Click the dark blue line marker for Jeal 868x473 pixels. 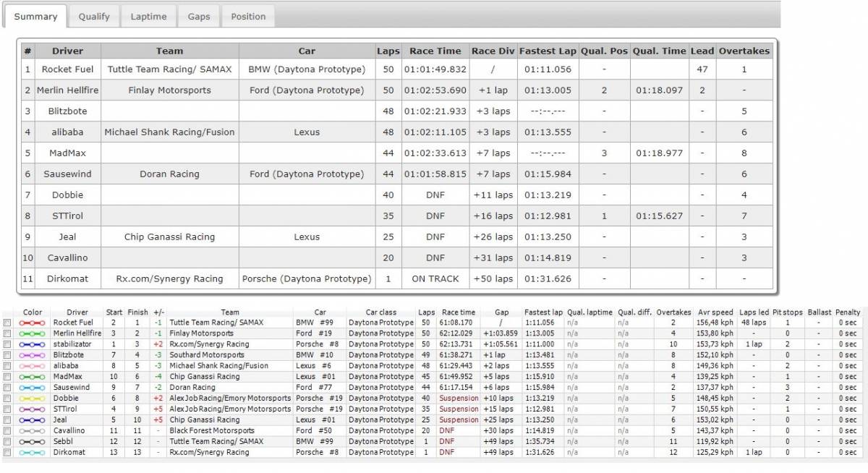point(33,420)
